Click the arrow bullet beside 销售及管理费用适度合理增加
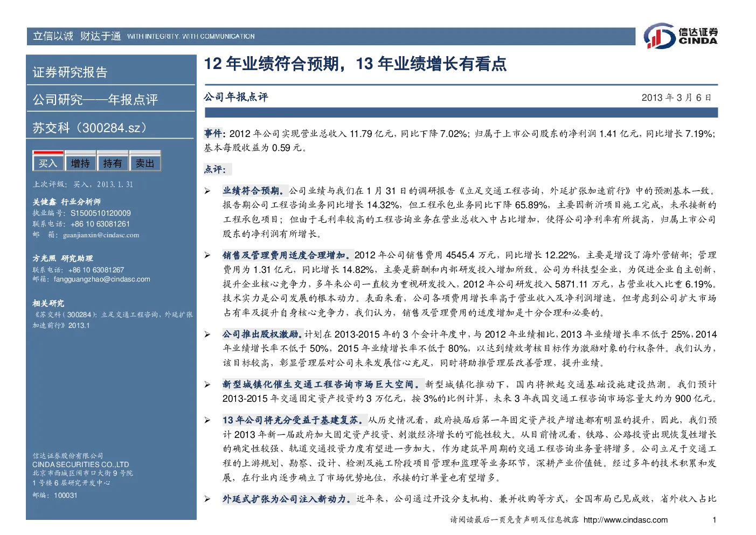This screenshot has height=535, width=756. pos(207,255)
